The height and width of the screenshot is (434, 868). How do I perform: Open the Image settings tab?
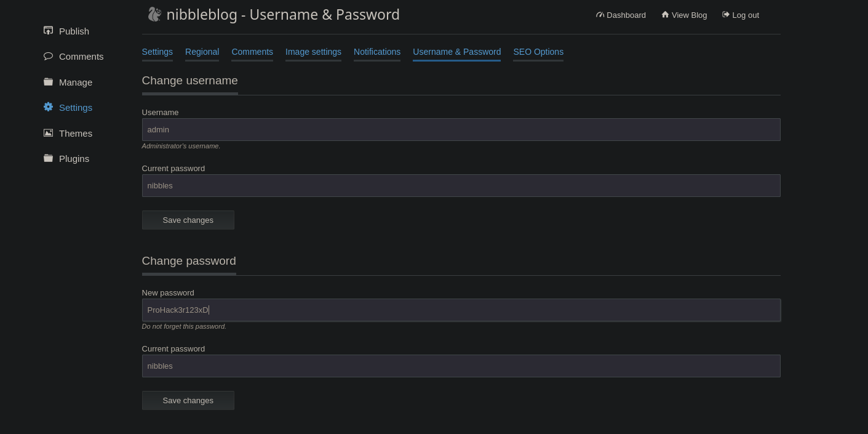click(313, 52)
